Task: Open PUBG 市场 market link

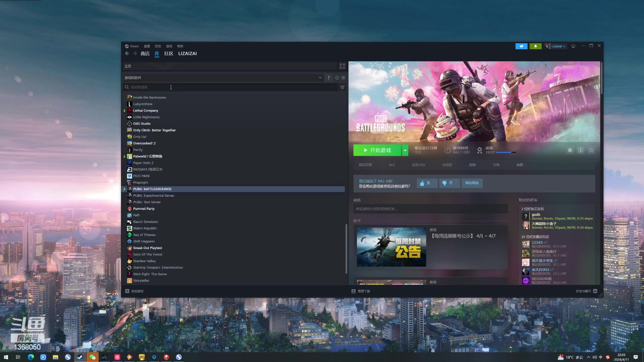Action: coord(496,165)
